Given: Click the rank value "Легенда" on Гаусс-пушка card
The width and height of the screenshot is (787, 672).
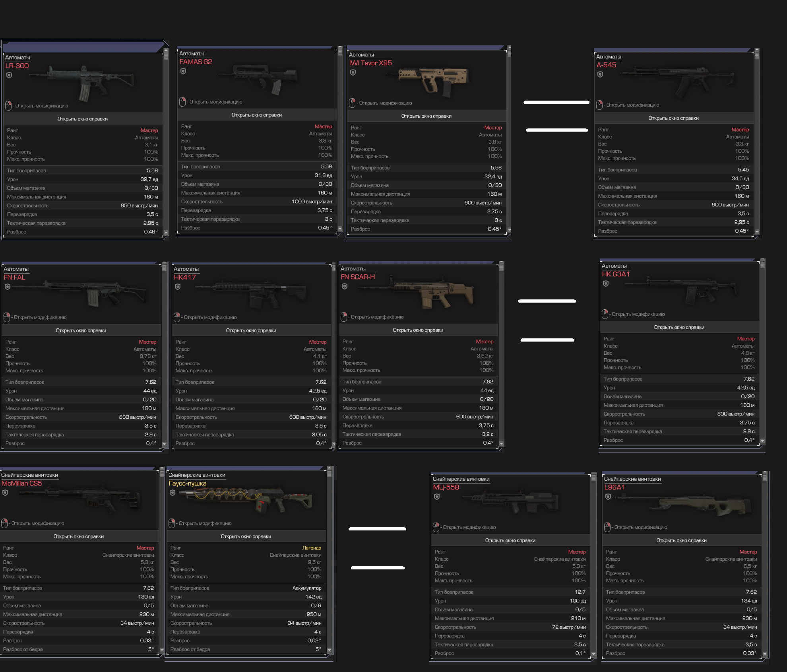Looking at the screenshot, I should (x=312, y=548).
